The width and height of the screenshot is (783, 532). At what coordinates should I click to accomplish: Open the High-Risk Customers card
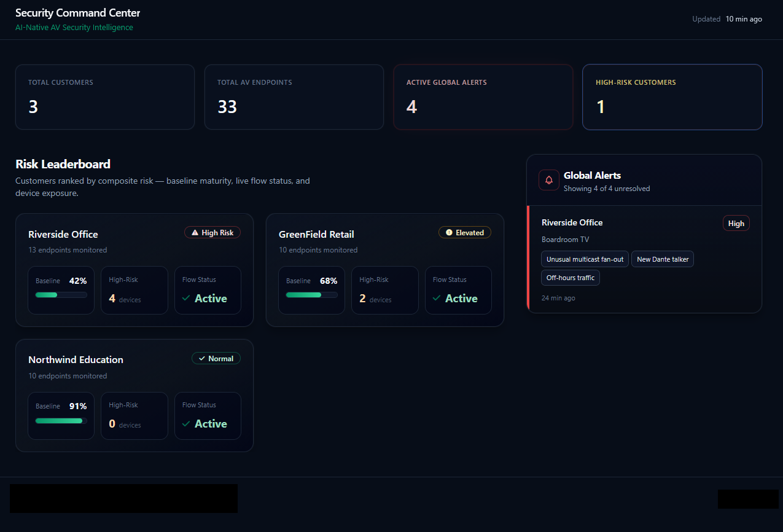pyautogui.click(x=672, y=97)
